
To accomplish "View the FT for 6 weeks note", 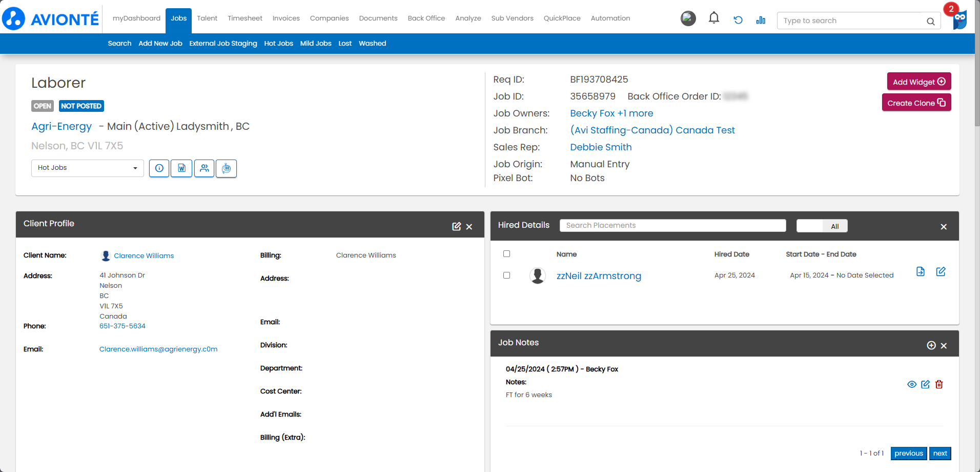I will coord(912,384).
